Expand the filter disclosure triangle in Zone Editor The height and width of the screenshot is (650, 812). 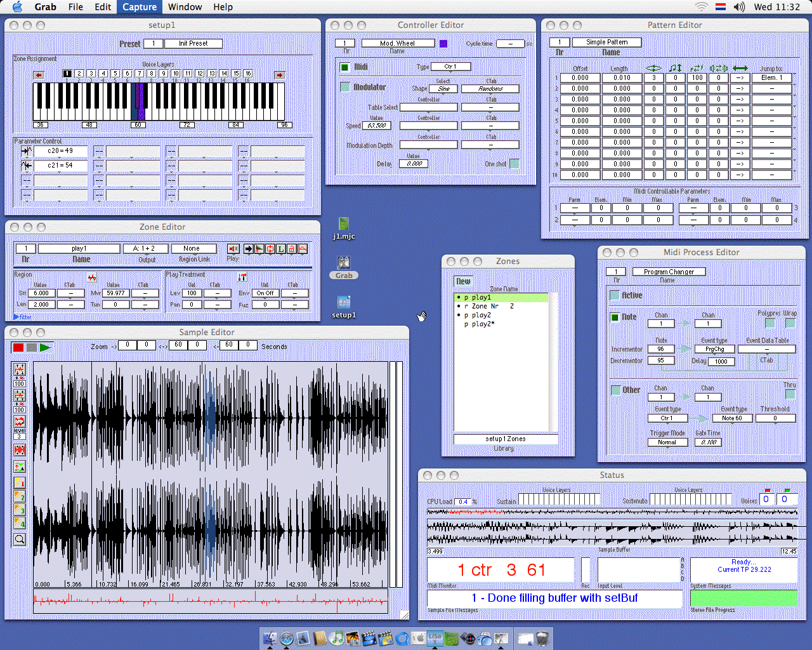[16, 317]
